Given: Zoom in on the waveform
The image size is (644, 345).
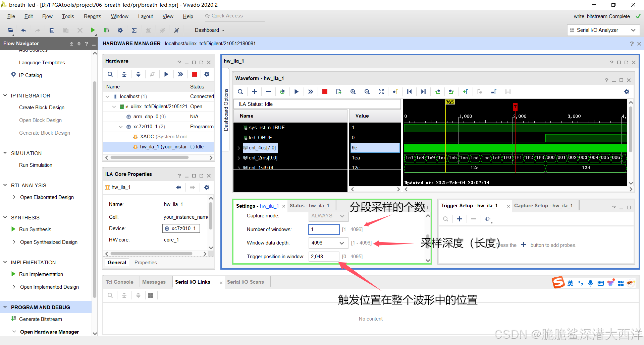Looking at the screenshot, I should pos(353,92).
